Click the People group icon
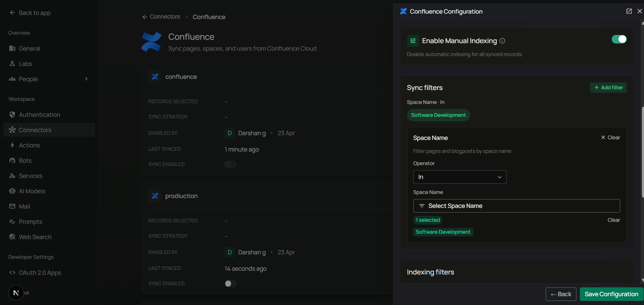 pyautogui.click(x=12, y=79)
